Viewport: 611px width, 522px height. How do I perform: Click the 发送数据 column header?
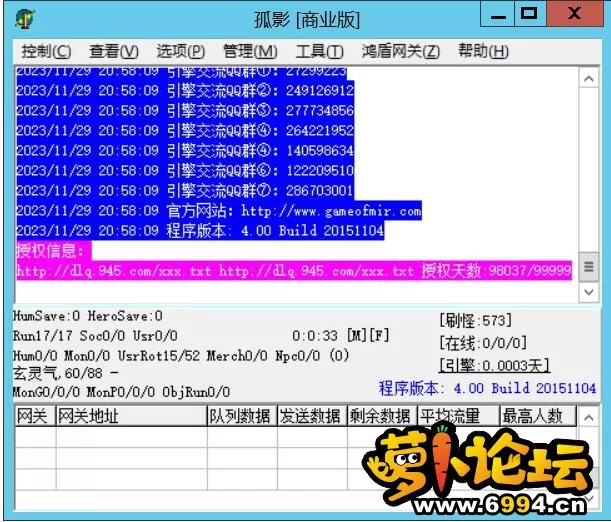point(312,416)
